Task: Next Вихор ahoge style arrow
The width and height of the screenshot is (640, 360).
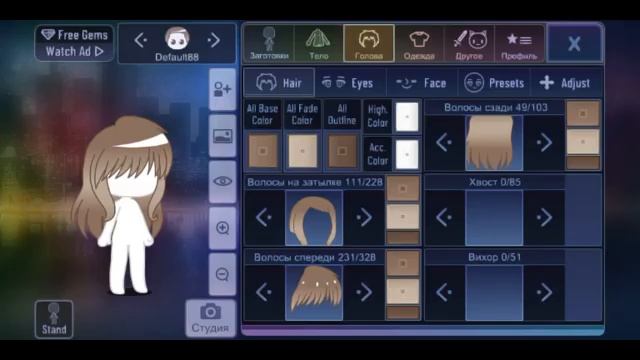Action: coord(544,292)
